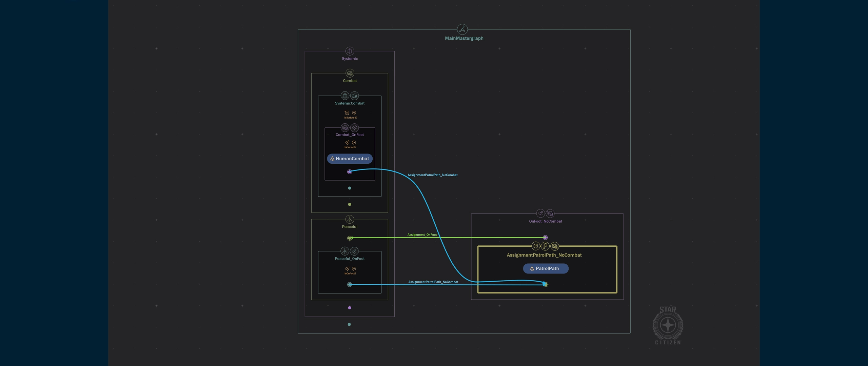The width and height of the screenshot is (868, 366).
Task: Select the Peaceful_OnFoot node title
Action: [350, 259]
